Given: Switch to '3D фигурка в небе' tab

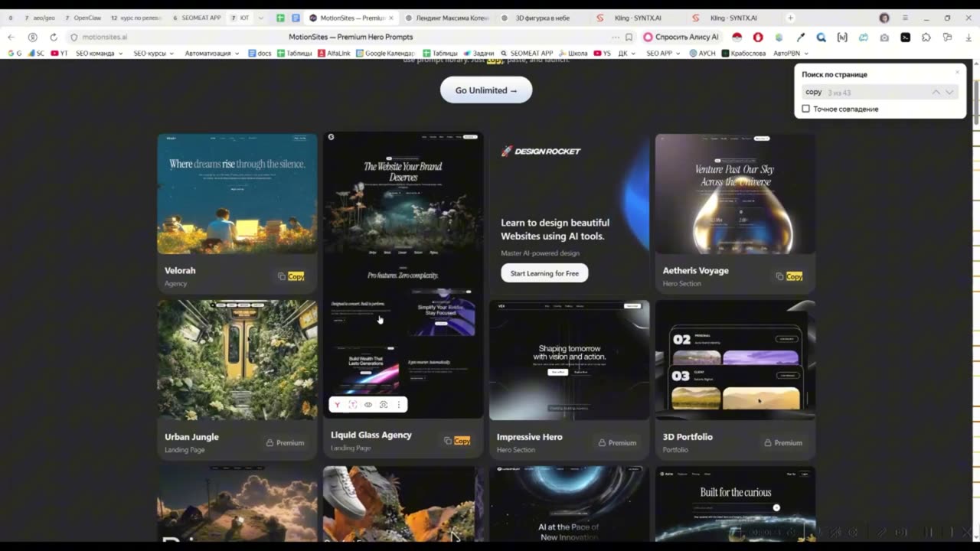Looking at the screenshot, I should point(542,18).
